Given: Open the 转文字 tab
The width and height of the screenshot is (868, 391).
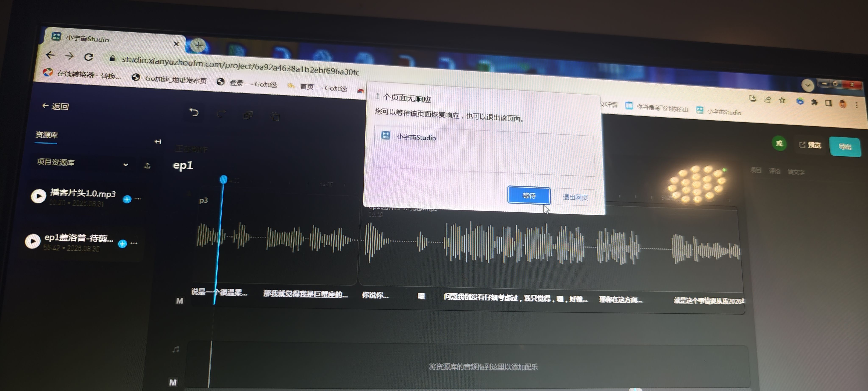Looking at the screenshot, I should point(796,172).
